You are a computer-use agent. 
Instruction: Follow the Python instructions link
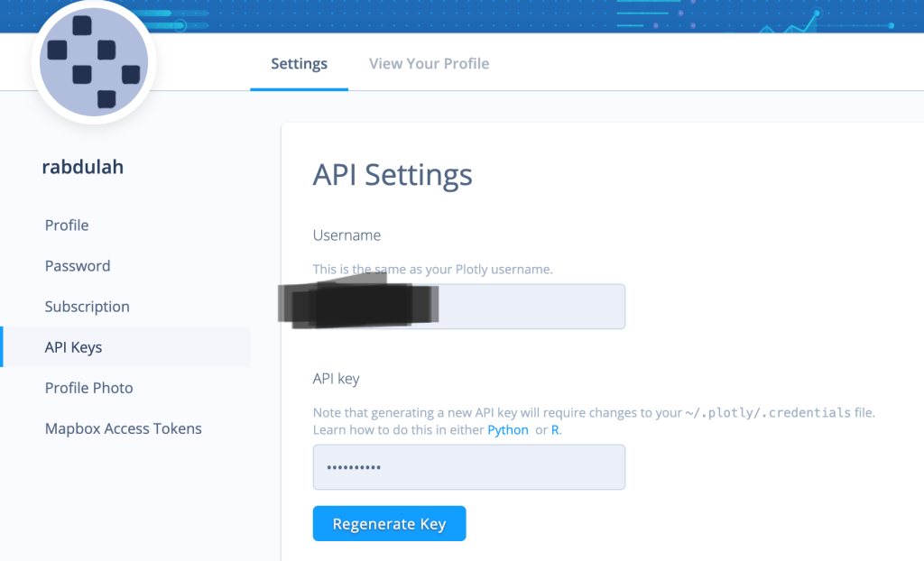508,430
